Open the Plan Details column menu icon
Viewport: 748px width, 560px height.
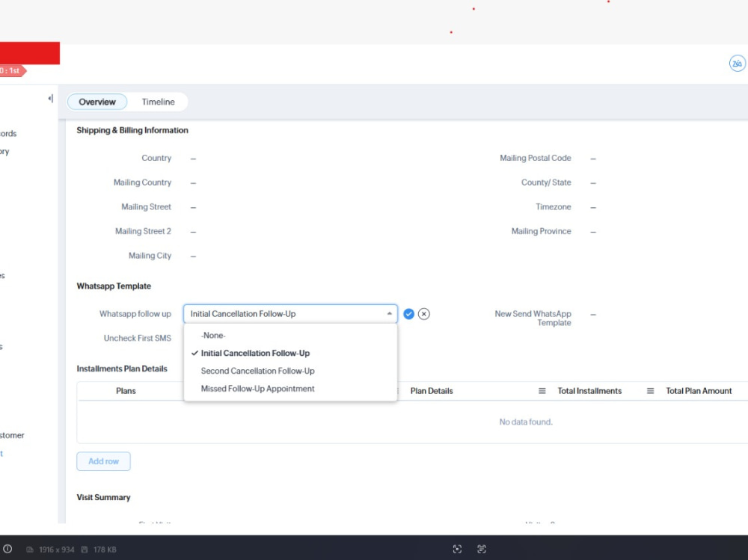[x=542, y=391]
